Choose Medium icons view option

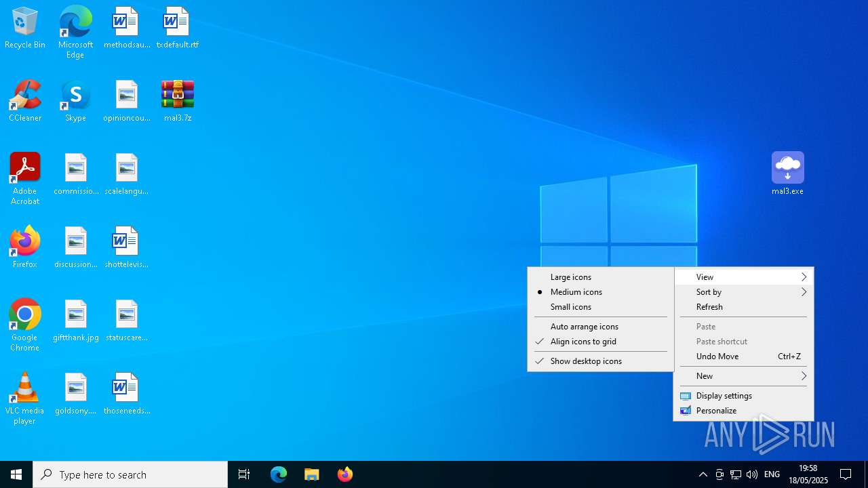point(600,292)
